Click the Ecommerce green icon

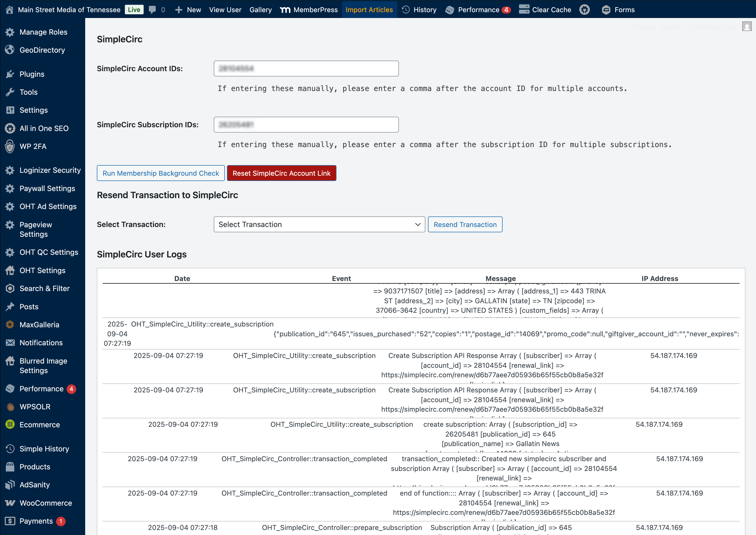pos(10,424)
